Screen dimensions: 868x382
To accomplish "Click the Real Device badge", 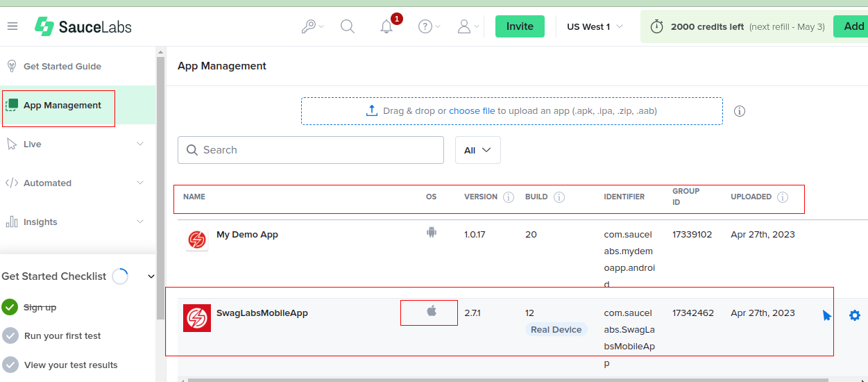I will click(x=556, y=330).
